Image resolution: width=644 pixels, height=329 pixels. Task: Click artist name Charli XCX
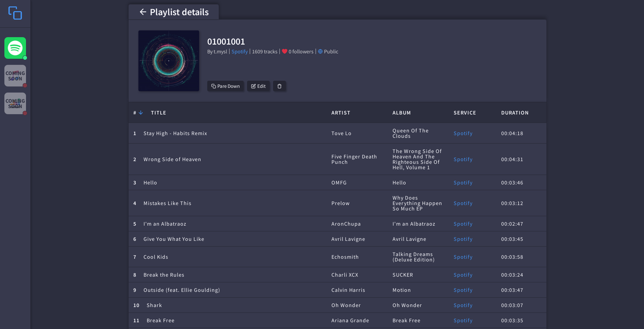(x=345, y=275)
